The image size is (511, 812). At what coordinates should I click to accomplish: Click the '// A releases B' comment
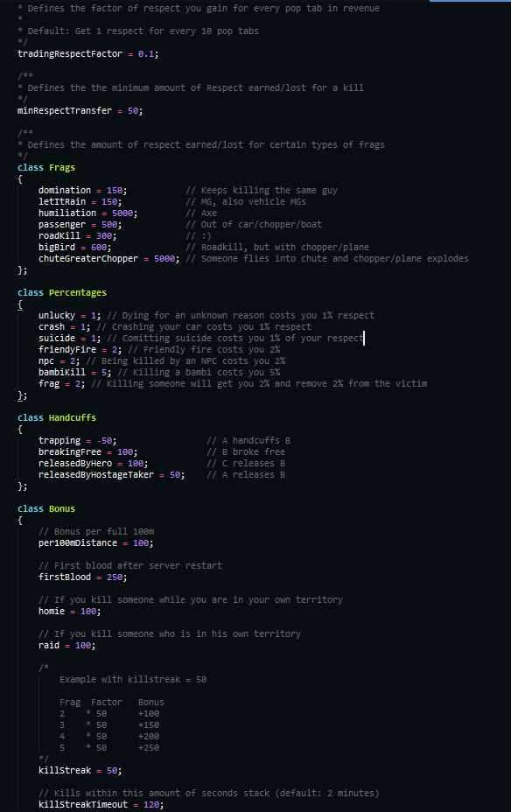(x=246, y=475)
